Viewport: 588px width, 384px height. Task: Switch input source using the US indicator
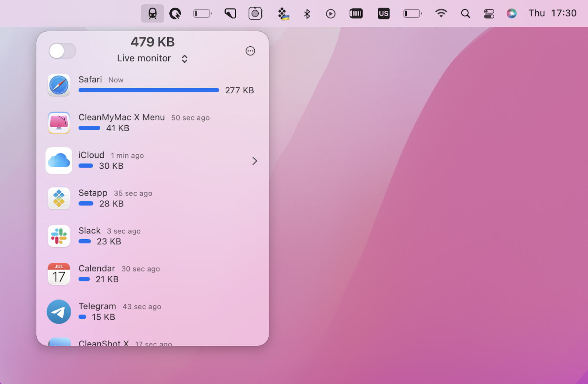click(x=383, y=14)
